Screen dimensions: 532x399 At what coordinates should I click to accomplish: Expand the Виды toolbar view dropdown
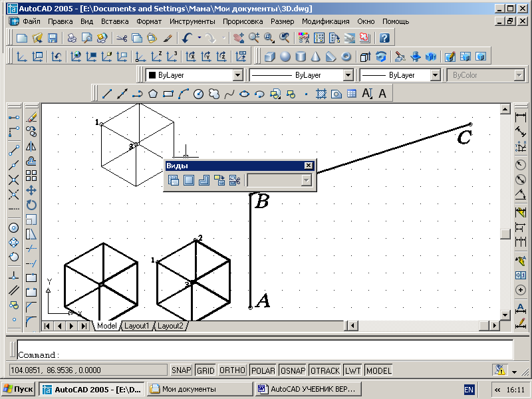[x=307, y=180]
